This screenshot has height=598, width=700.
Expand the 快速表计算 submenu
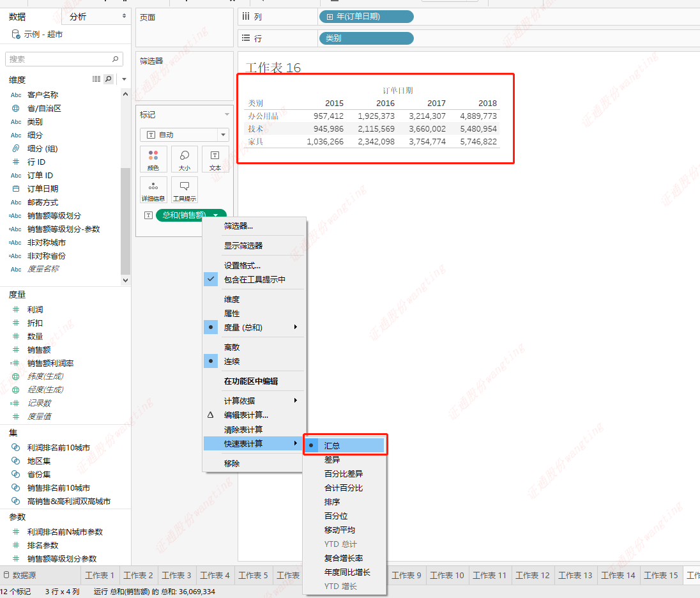coord(254,443)
